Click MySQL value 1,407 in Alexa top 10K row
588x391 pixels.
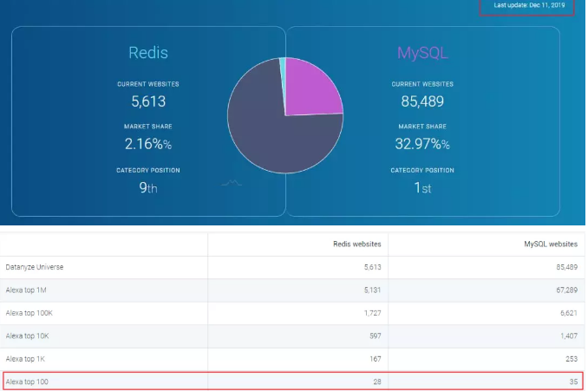pos(569,336)
